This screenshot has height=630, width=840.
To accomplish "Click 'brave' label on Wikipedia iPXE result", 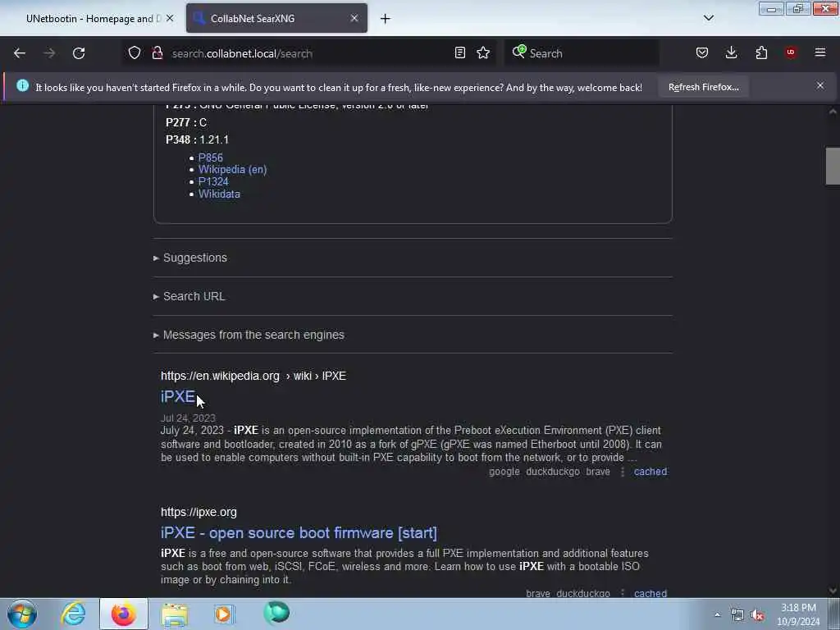I will [x=598, y=472].
